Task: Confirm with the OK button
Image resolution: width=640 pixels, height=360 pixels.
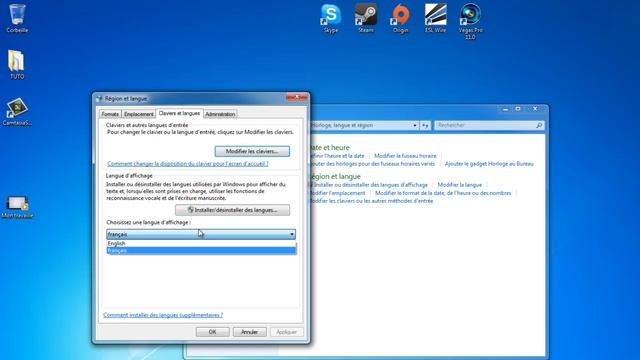Action: tap(212, 332)
